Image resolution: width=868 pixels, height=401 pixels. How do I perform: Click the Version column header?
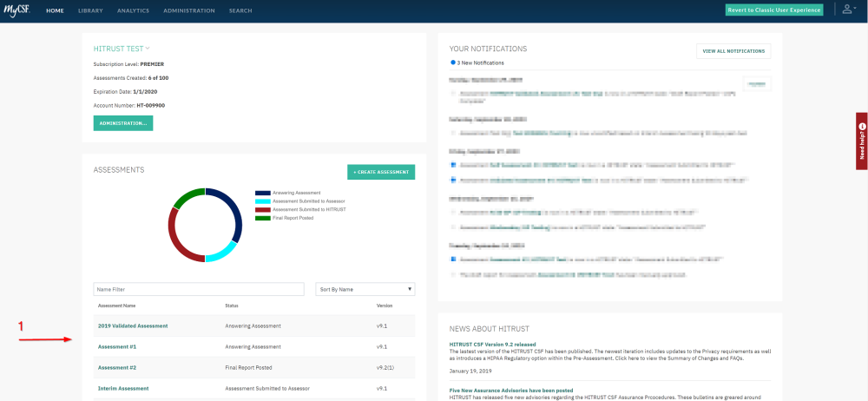(x=385, y=306)
